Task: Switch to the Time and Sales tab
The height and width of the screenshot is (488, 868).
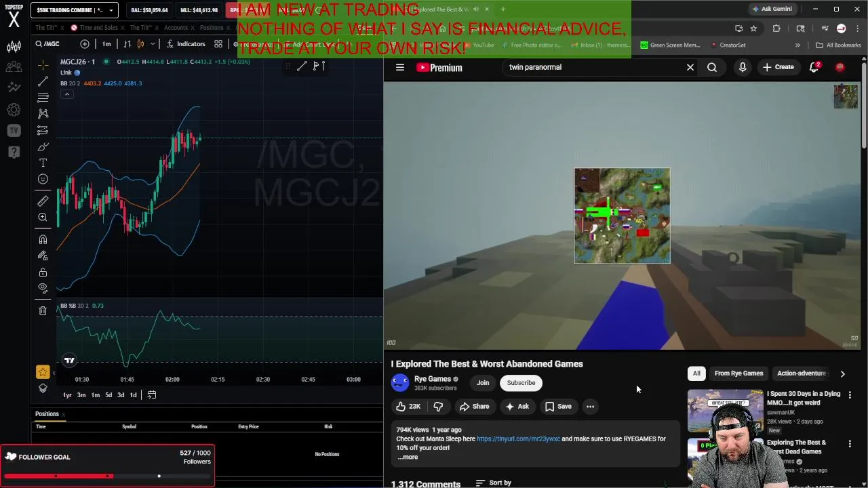Action: point(99,28)
